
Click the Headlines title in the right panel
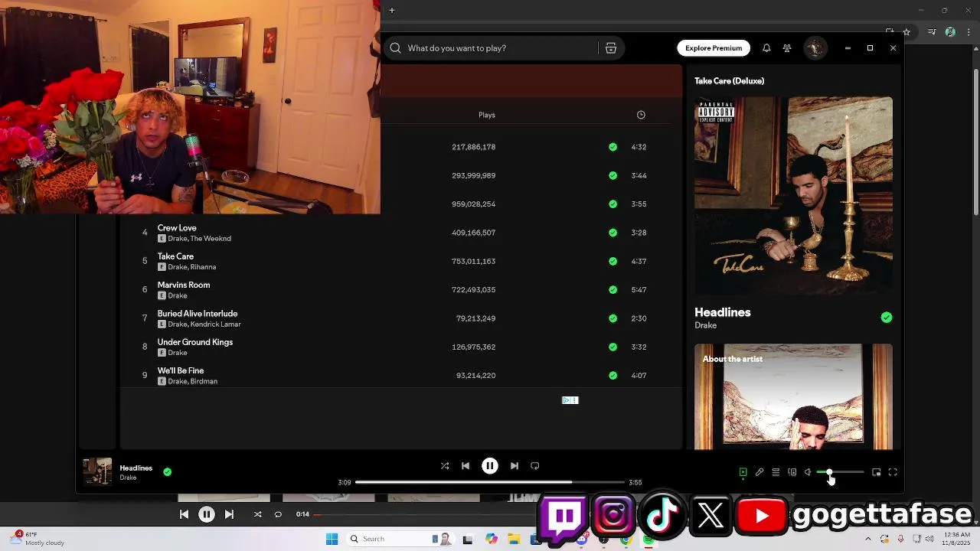point(722,312)
